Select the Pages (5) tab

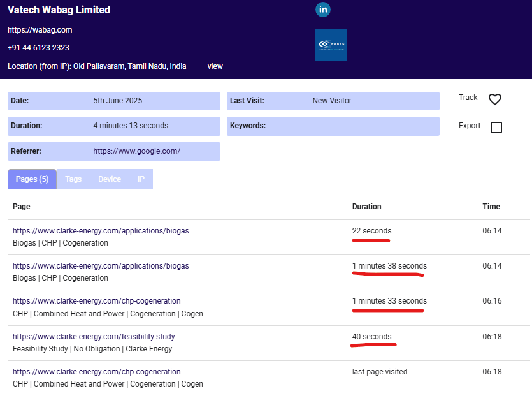click(x=32, y=179)
